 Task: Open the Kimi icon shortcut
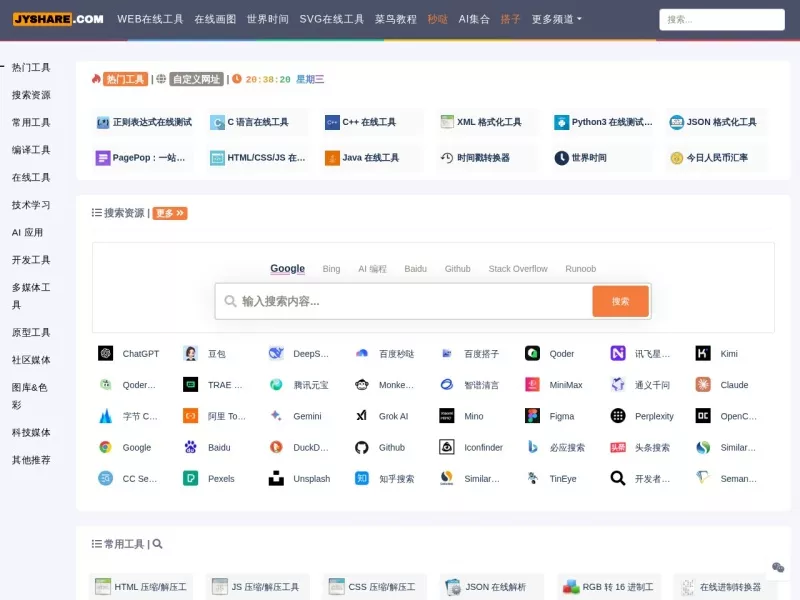[x=703, y=353]
